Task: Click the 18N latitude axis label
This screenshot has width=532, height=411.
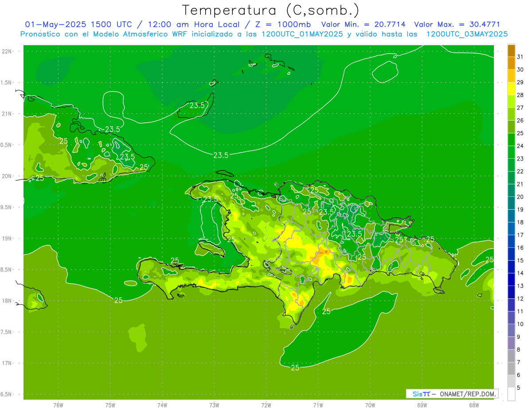Action: pos(7,301)
